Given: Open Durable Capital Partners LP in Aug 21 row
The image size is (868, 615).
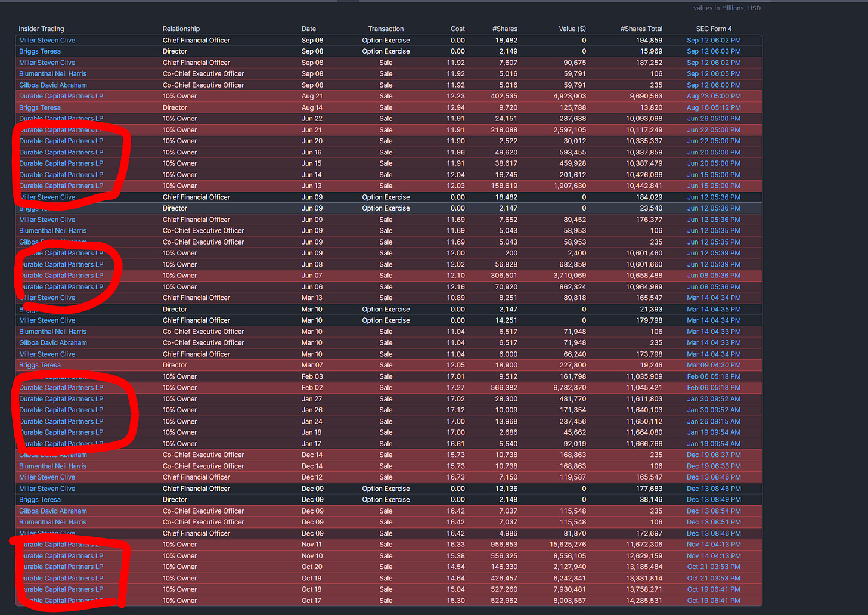Looking at the screenshot, I should (61, 96).
